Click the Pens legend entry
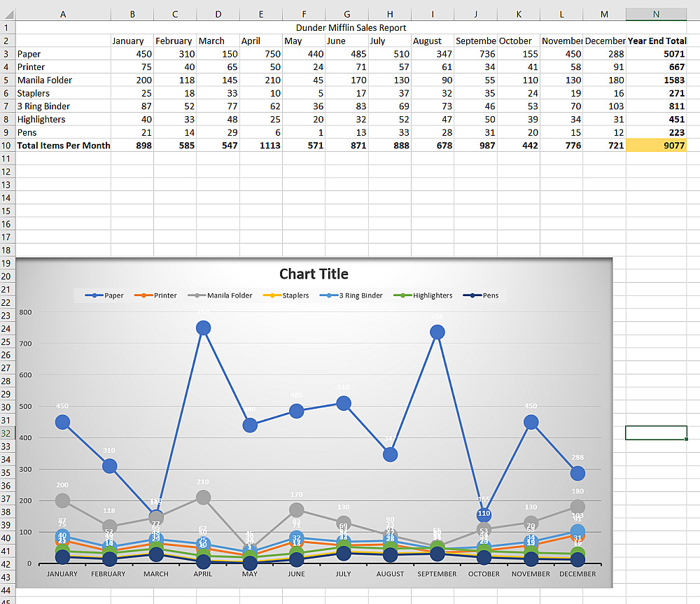Viewport: 700px width, 604px height. point(481,295)
